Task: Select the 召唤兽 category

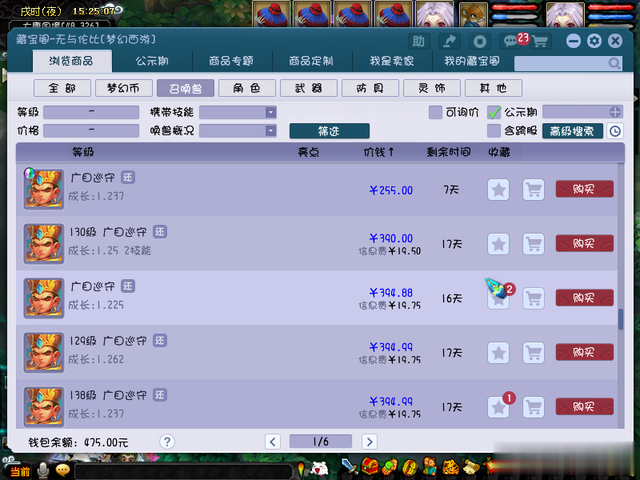Action: pyautogui.click(x=185, y=88)
